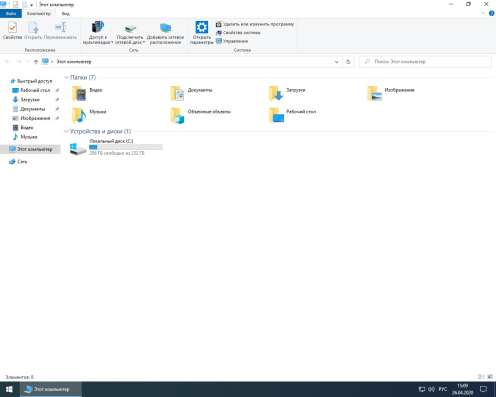This screenshot has height=397, width=496.
Task: Click Этот компьютер taskbar button
Action: coord(51,389)
